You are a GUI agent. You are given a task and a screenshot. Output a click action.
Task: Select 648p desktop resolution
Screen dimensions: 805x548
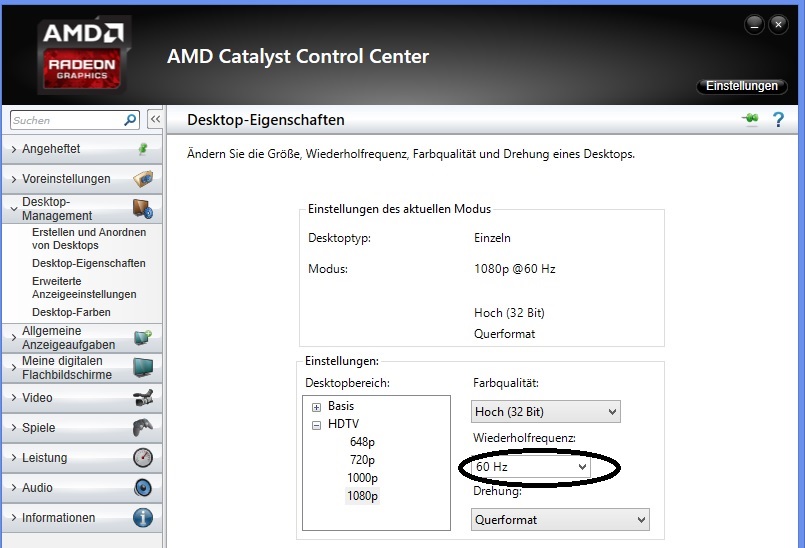point(362,442)
